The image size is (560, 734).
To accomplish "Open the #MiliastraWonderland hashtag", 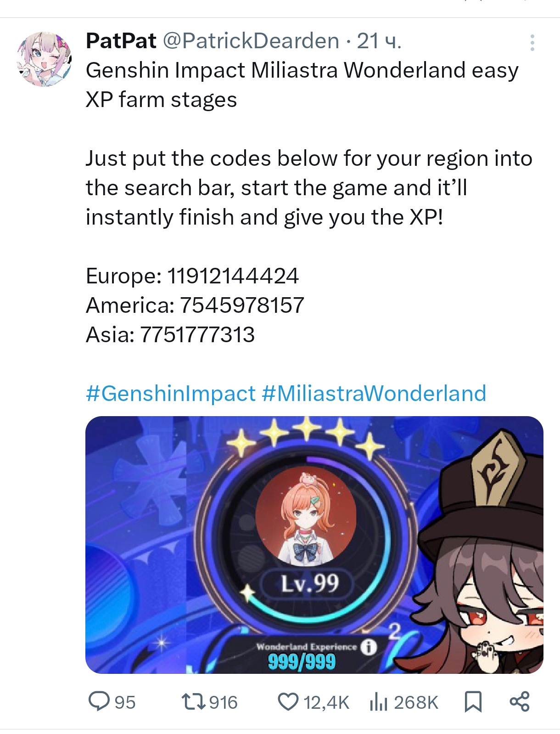I will pyautogui.click(x=374, y=394).
